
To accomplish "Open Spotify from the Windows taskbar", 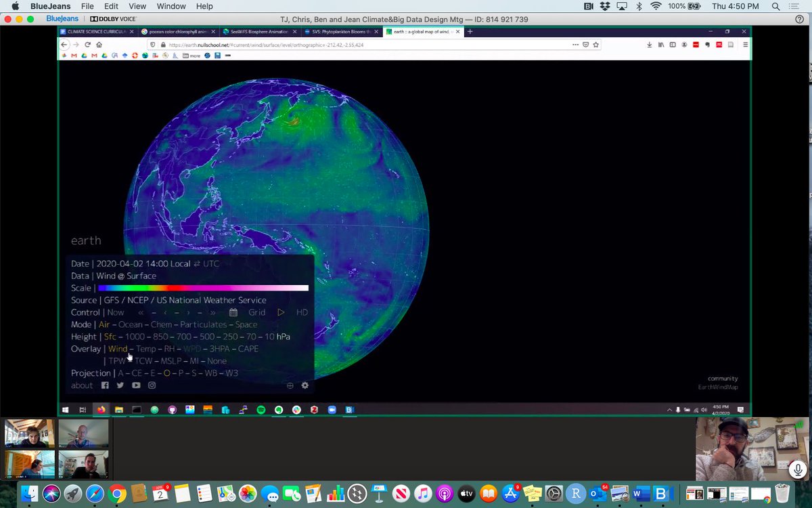I will point(261,410).
